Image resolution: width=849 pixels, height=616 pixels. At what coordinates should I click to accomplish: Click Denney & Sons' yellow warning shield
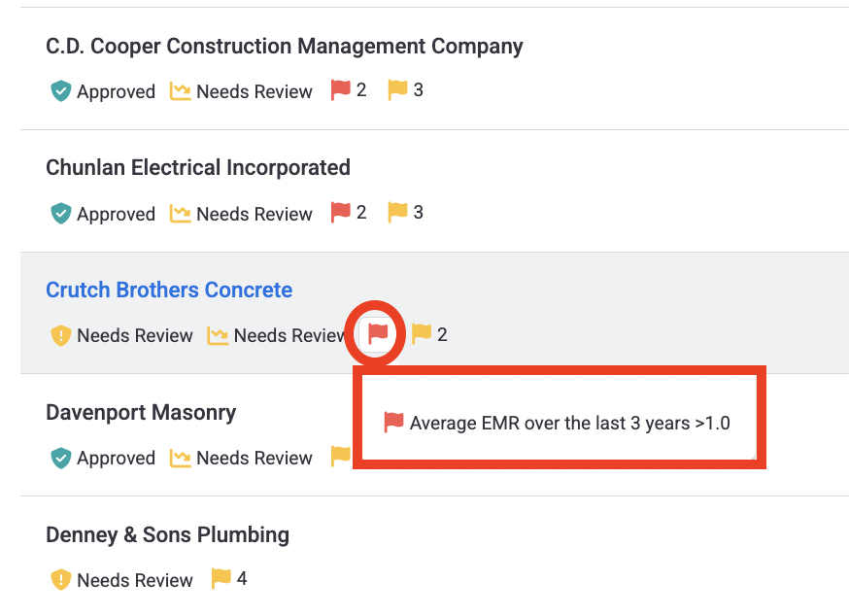(x=60, y=580)
